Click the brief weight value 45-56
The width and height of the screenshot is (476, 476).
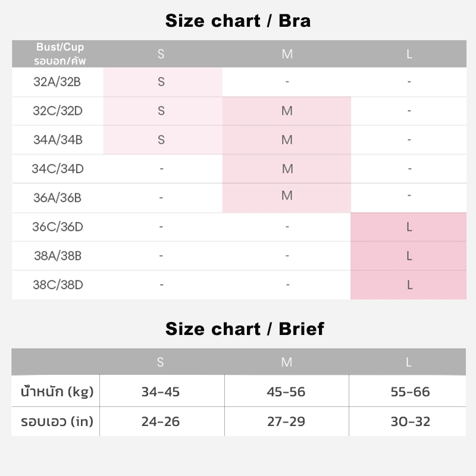tap(287, 392)
